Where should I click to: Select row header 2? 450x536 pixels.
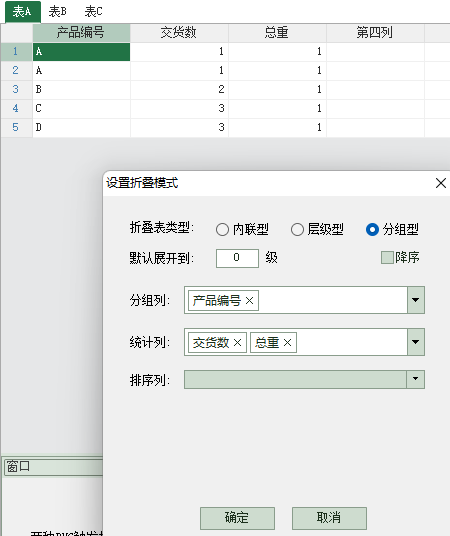pos(16,71)
